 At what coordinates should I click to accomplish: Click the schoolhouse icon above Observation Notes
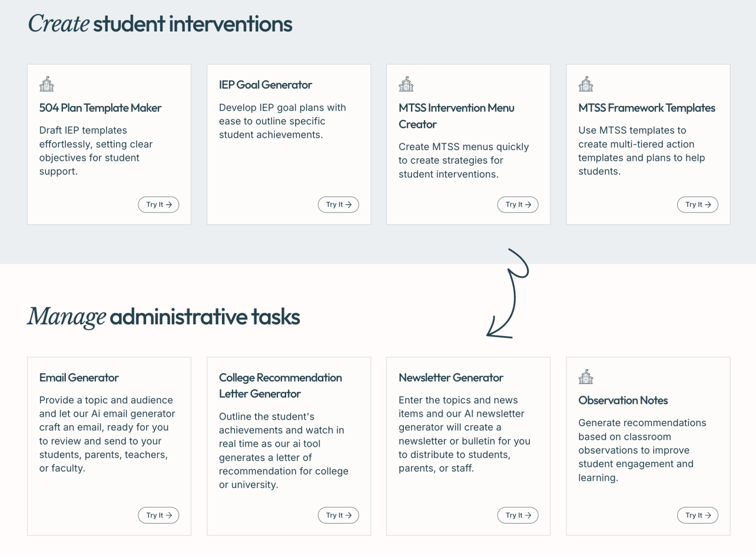click(x=586, y=376)
